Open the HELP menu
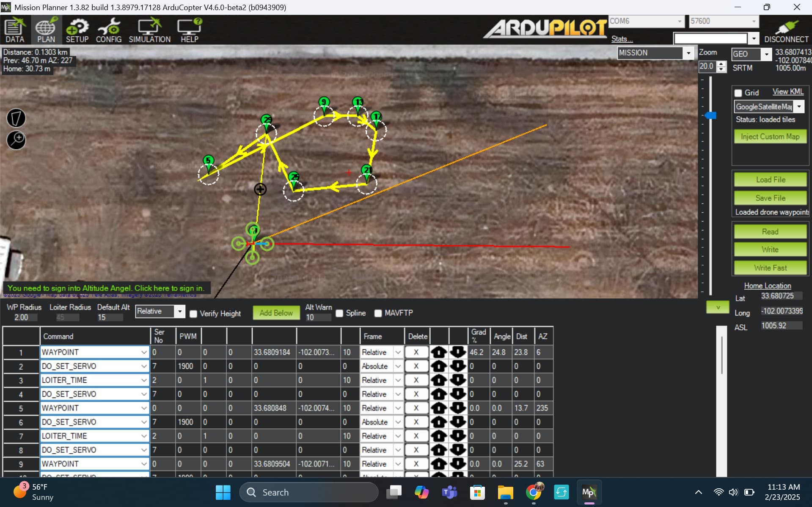The image size is (812, 507). tap(189, 30)
